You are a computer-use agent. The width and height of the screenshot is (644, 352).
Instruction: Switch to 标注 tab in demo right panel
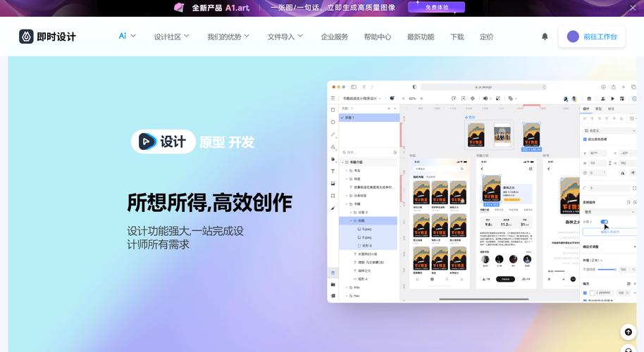pos(611,108)
